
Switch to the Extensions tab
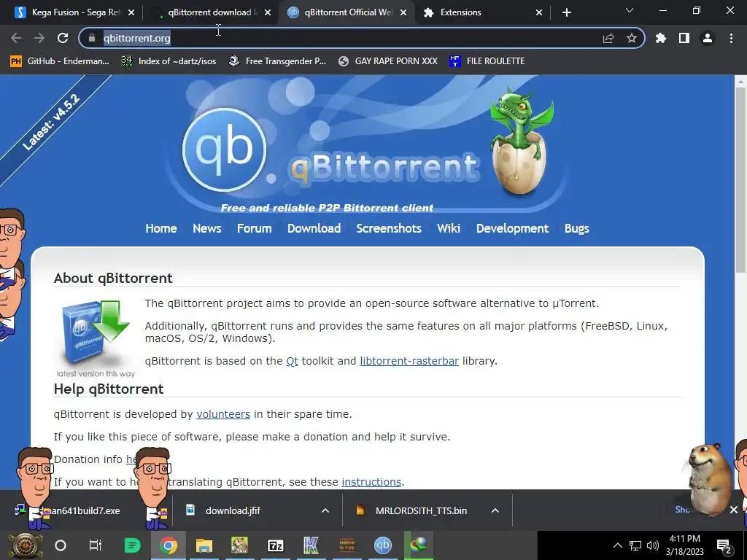click(481, 12)
